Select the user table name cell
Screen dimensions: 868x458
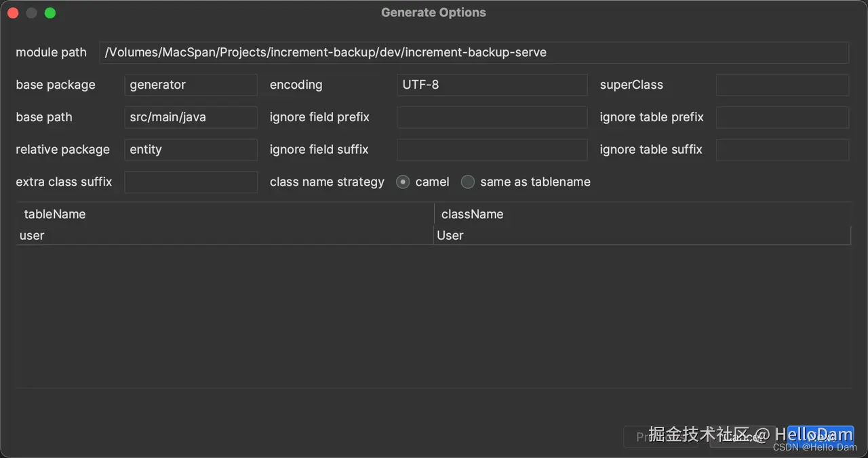pyautogui.click(x=224, y=235)
